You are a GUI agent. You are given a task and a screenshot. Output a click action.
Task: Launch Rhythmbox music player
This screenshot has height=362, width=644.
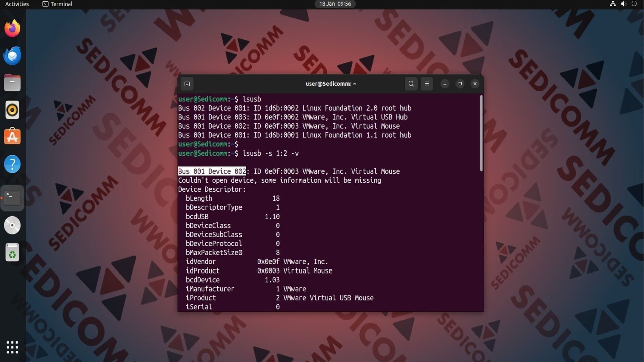tap(12, 110)
